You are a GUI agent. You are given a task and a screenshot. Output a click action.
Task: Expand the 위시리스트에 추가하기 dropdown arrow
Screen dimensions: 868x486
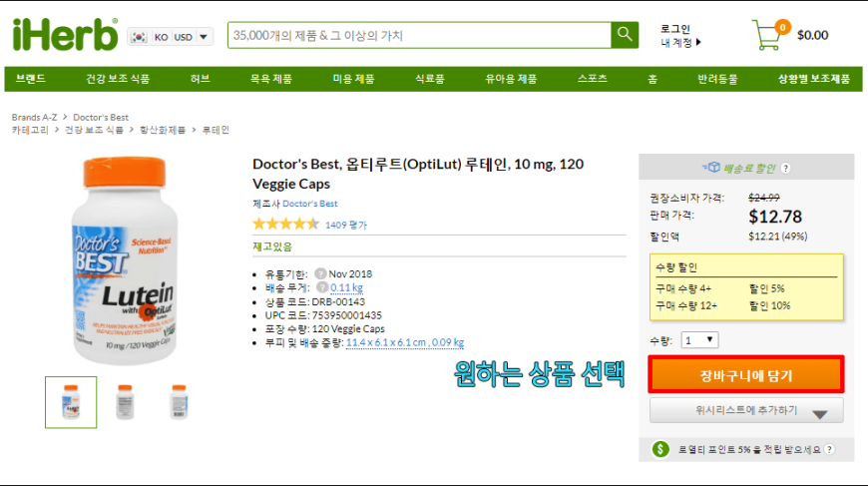pyautogui.click(x=820, y=414)
